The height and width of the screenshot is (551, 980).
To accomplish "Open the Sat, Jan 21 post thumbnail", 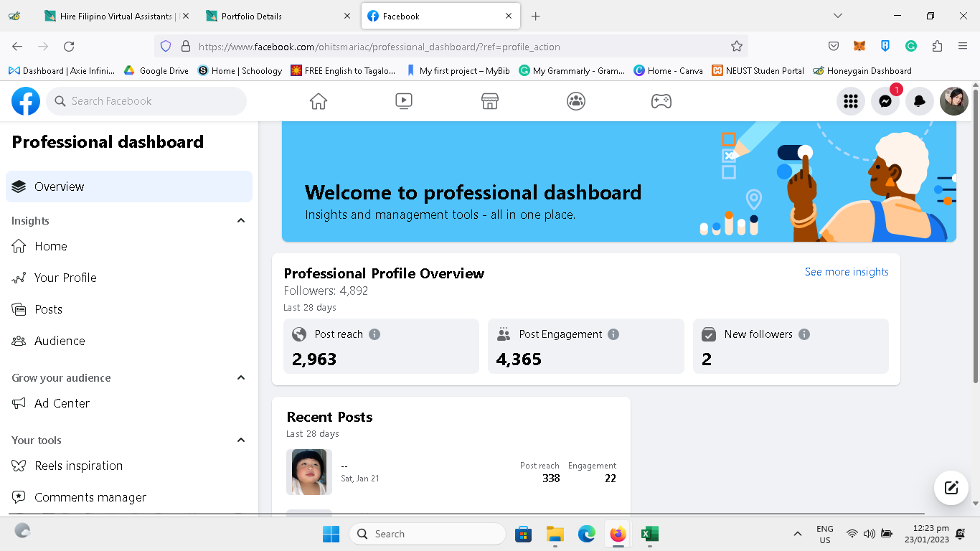I will (x=309, y=472).
